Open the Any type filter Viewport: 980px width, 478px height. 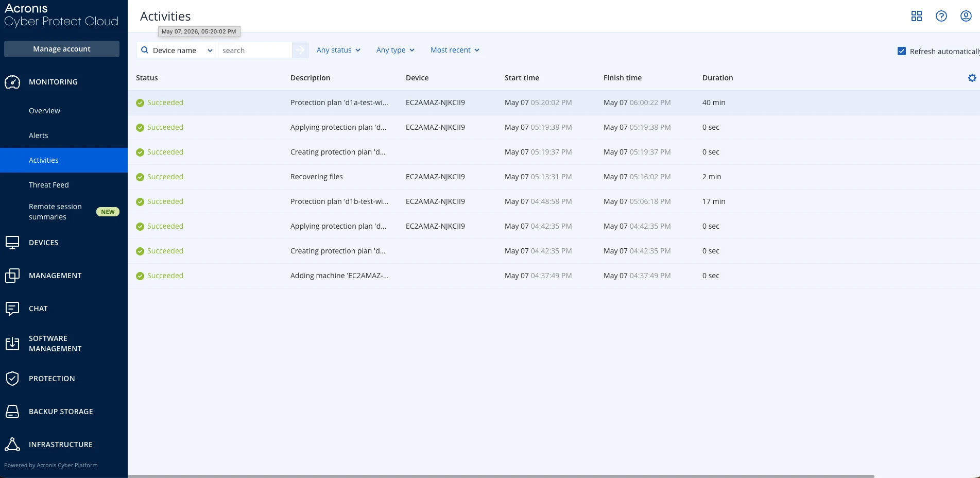(396, 50)
